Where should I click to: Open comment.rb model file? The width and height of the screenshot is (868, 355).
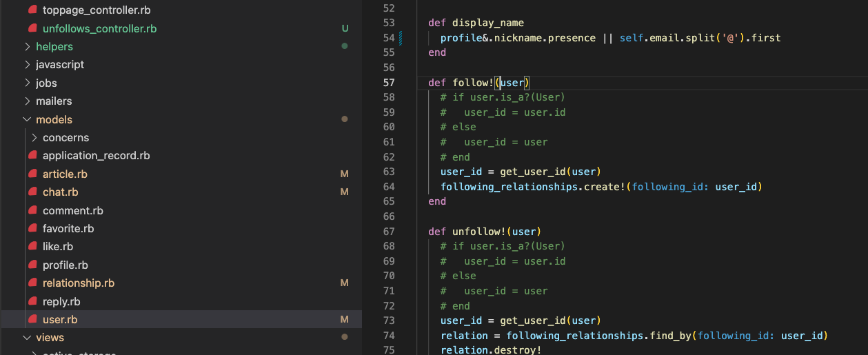click(73, 210)
